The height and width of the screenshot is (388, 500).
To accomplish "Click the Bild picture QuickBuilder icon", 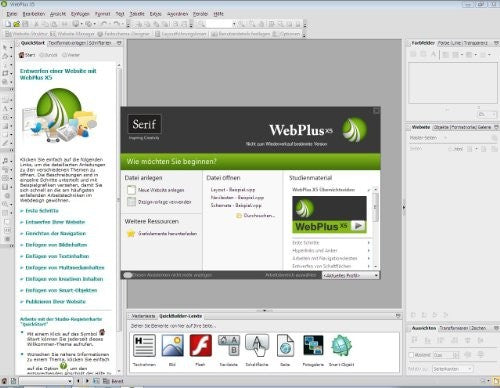I will coord(172,346).
